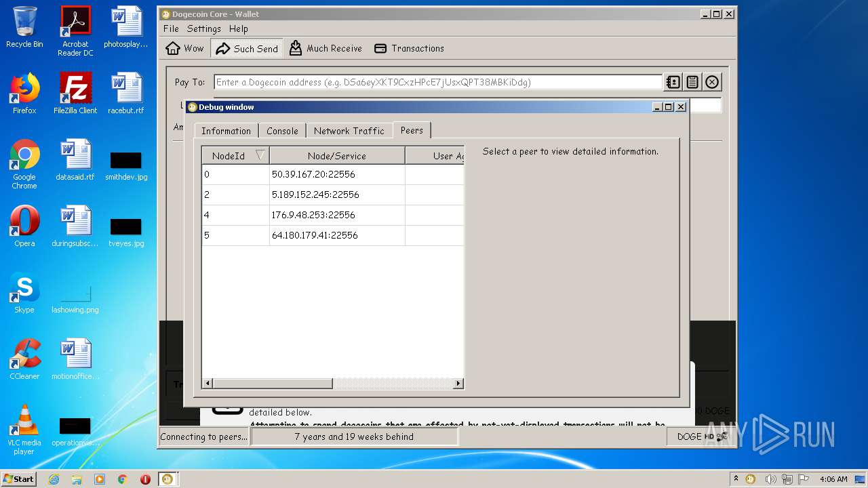
Task: Select the Peers tab
Action: [x=412, y=130]
